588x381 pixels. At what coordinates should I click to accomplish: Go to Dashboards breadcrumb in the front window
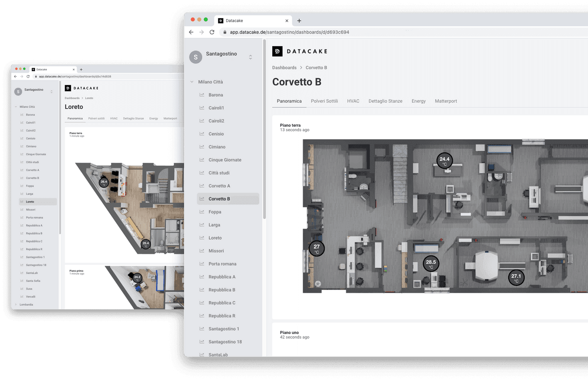click(284, 68)
